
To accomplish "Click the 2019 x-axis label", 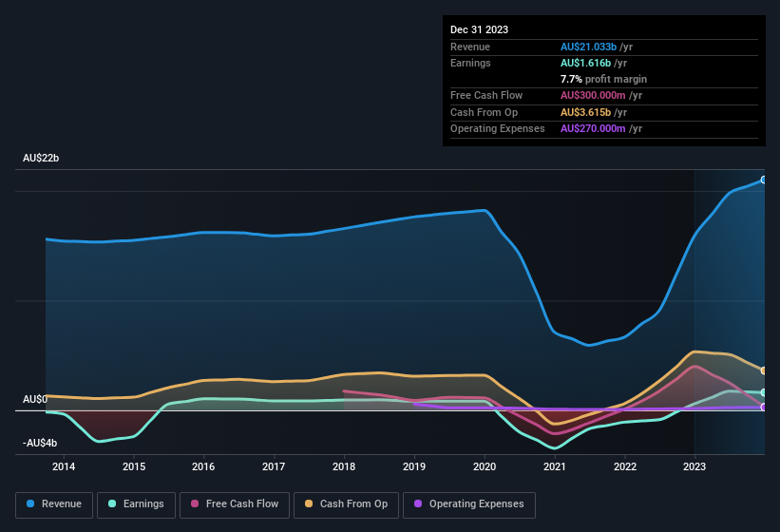I will (414, 466).
